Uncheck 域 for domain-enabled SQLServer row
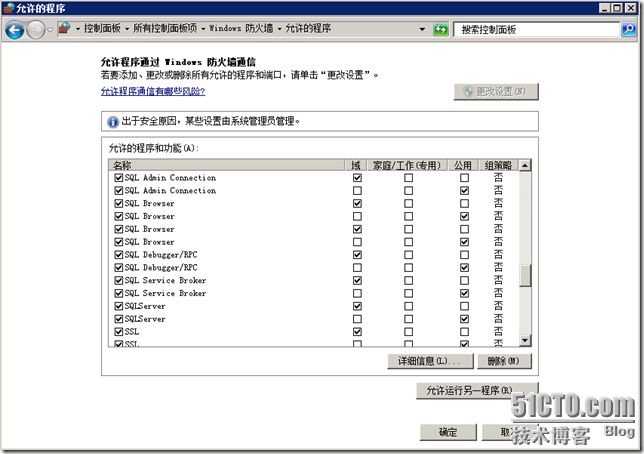 [x=357, y=306]
